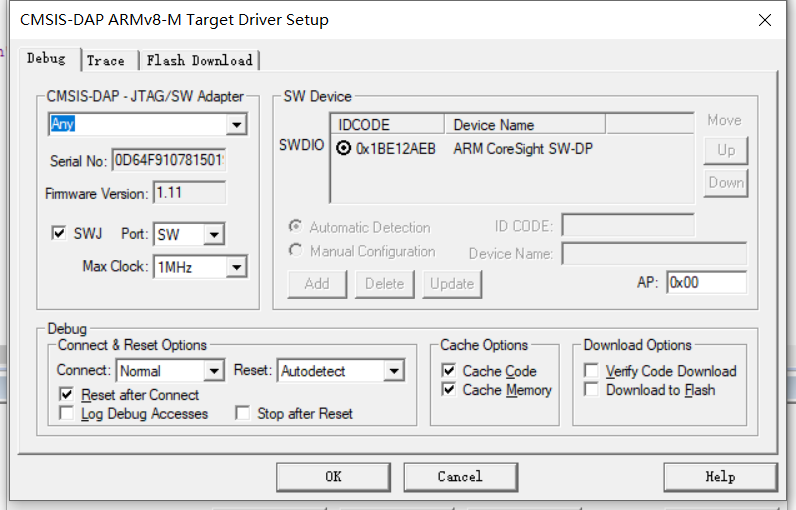Open the adapter 'Any' dropdown

(x=237, y=124)
